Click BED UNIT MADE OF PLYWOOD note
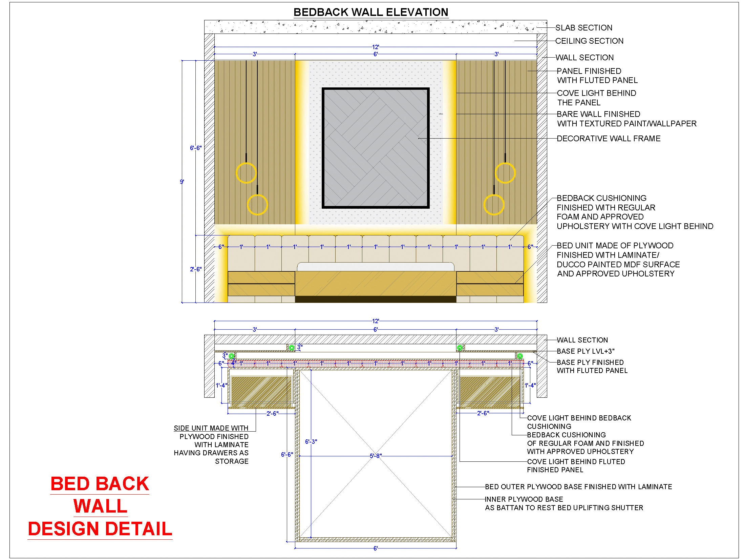The width and height of the screenshot is (745, 560). pos(618,260)
